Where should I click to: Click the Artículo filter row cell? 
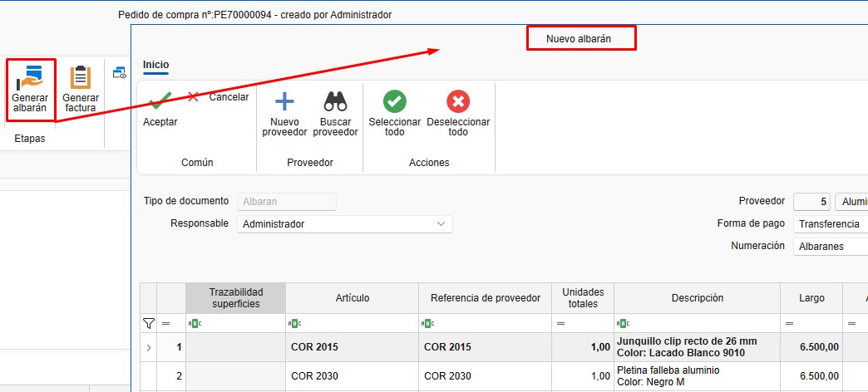tap(352, 323)
